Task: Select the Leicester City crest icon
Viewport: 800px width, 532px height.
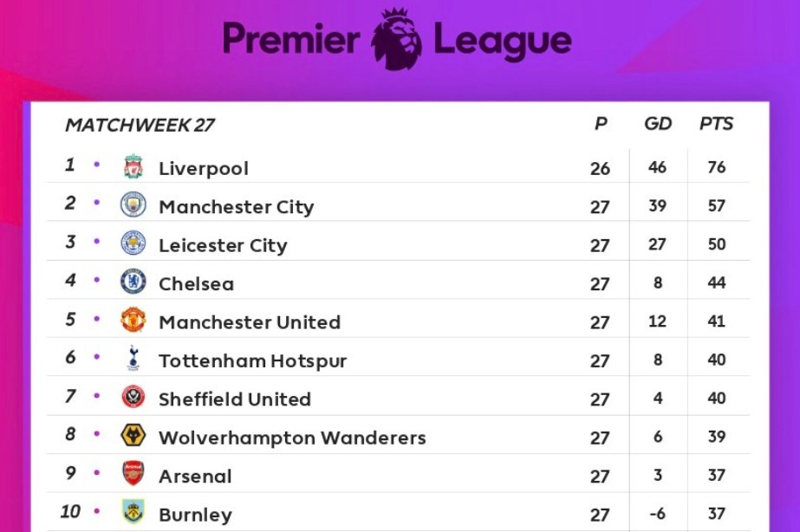Action: point(133,243)
